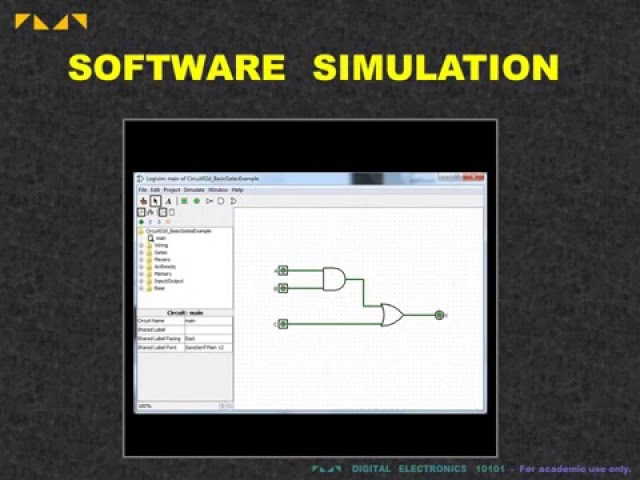Click the 'Shared Label Font' attribute name
This screenshot has height=480, width=640.
click(157, 348)
